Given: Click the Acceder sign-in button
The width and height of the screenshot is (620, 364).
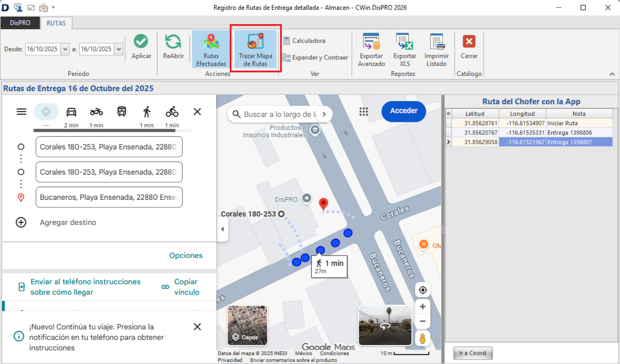Looking at the screenshot, I should pyautogui.click(x=404, y=111).
